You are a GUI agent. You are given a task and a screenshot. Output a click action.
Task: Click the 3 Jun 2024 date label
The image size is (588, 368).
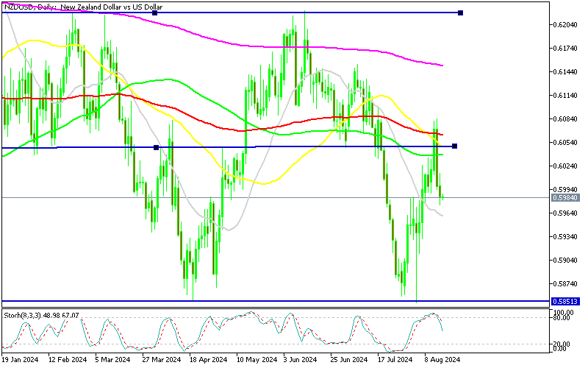tap(301, 360)
